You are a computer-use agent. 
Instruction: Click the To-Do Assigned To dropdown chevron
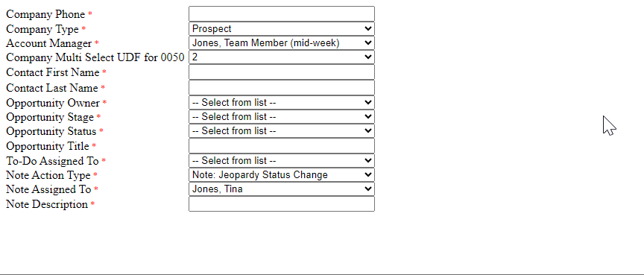(368, 160)
